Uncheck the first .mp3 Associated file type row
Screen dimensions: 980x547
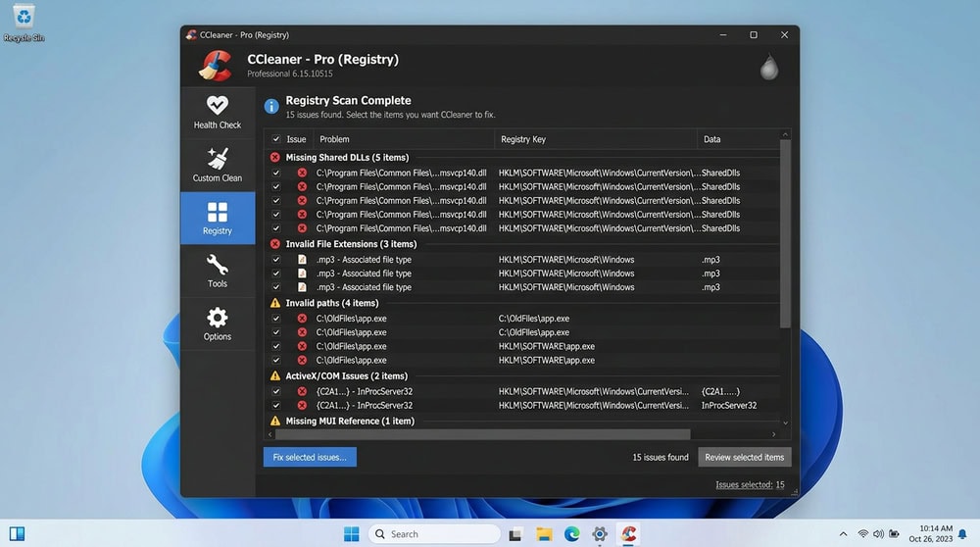pos(275,260)
